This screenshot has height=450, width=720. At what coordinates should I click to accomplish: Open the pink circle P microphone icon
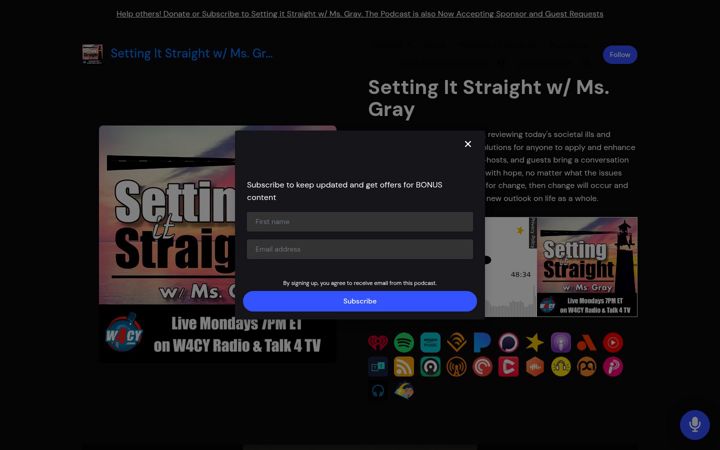[x=613, y=367]
